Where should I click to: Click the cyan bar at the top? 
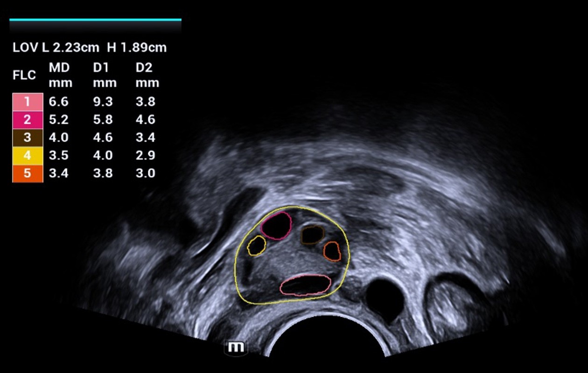pos(95,20)
